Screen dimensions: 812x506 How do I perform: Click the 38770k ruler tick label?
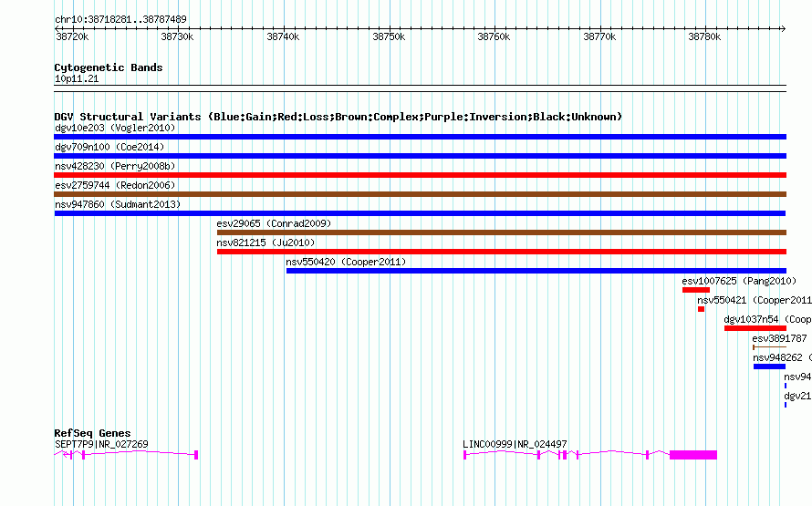pyautogui.click(x=599, y=36)
